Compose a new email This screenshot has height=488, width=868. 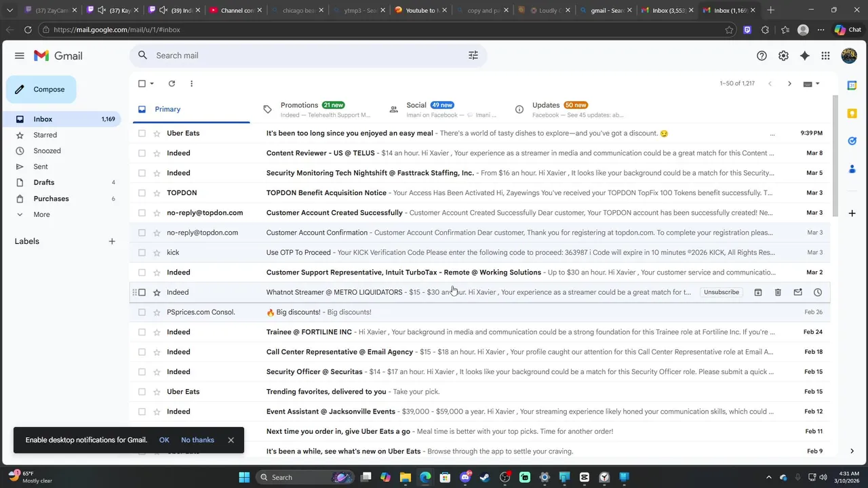click(x=41, y=89)
